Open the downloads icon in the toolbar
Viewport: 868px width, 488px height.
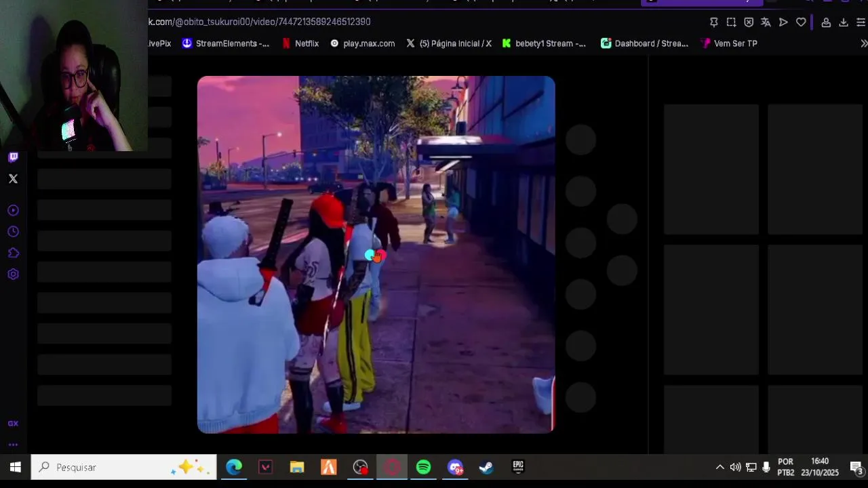pos(844,22)
